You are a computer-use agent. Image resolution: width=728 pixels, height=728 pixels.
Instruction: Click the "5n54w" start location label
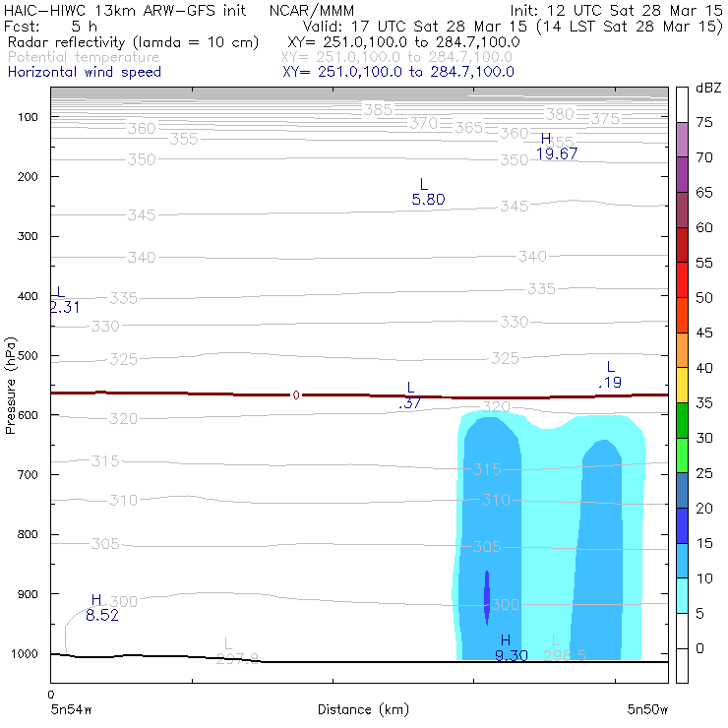[x=71, y=709]
